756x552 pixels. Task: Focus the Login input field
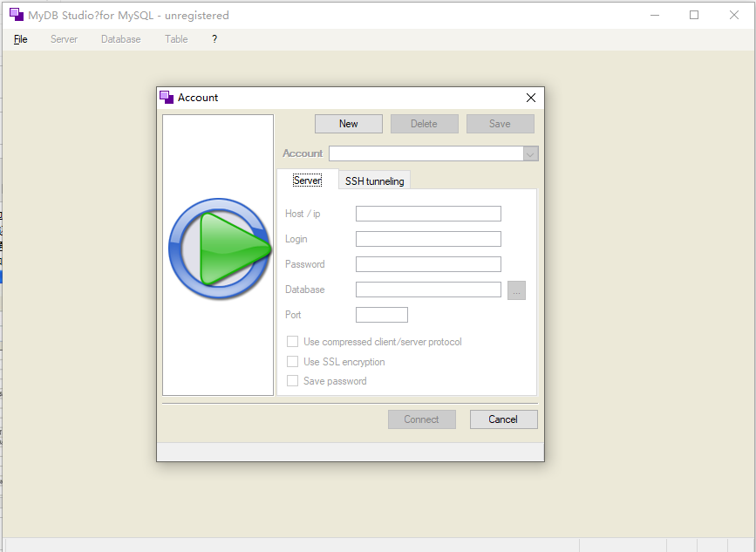pos(428,239)
